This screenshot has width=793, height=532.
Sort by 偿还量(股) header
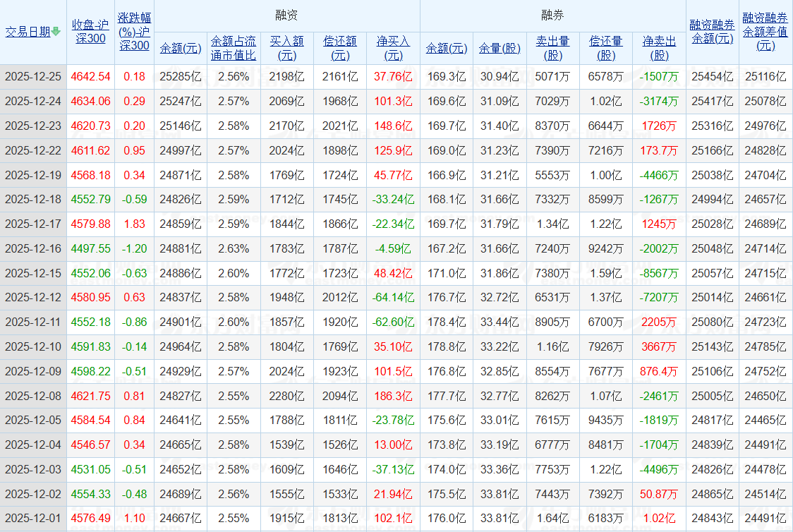(x=606, y=48)
